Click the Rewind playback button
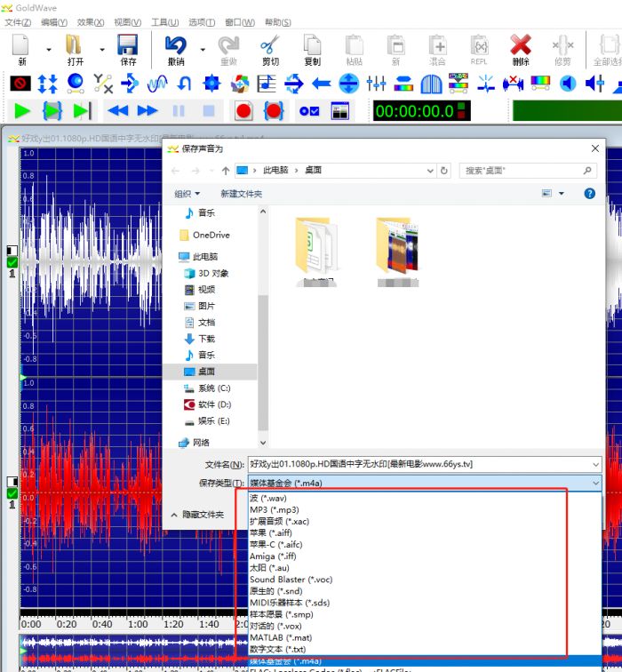The image size is (622, 672). point(117,111)
